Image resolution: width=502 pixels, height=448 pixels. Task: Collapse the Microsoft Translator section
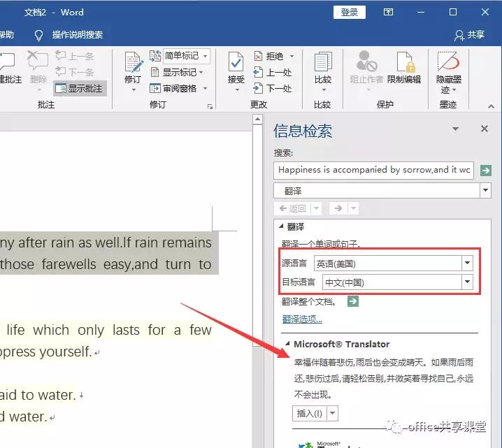[x=287, y=344]
